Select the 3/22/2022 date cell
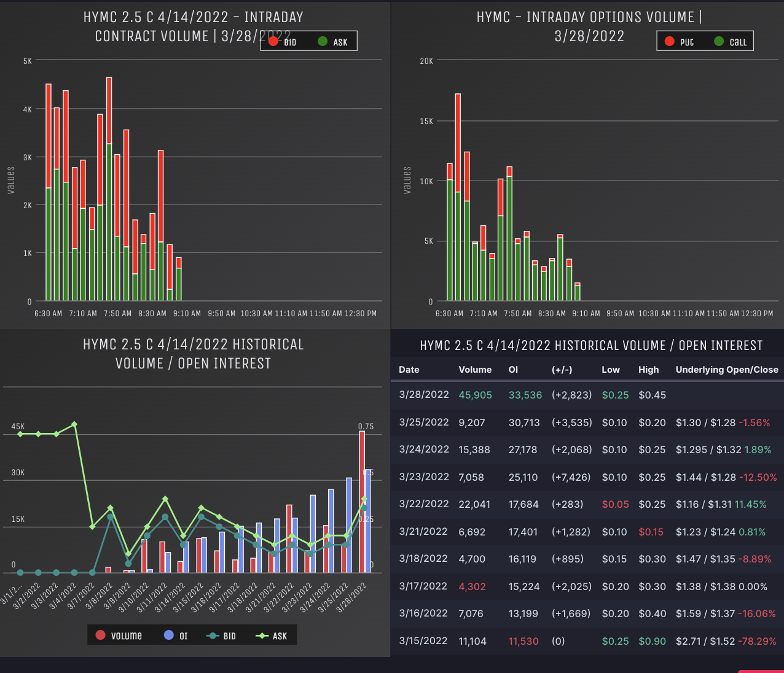Screen dimensions: 784x673 424,504
